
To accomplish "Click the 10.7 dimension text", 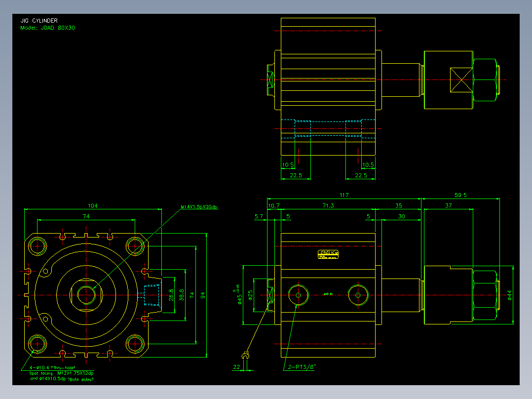I will [x=274, y=206].
